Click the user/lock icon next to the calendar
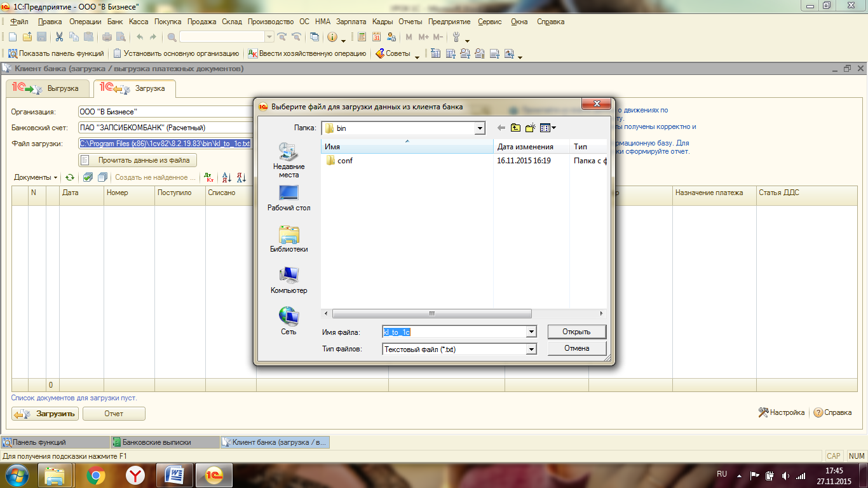This screenshot has height=488, width=868. click(x=391, y=37)
